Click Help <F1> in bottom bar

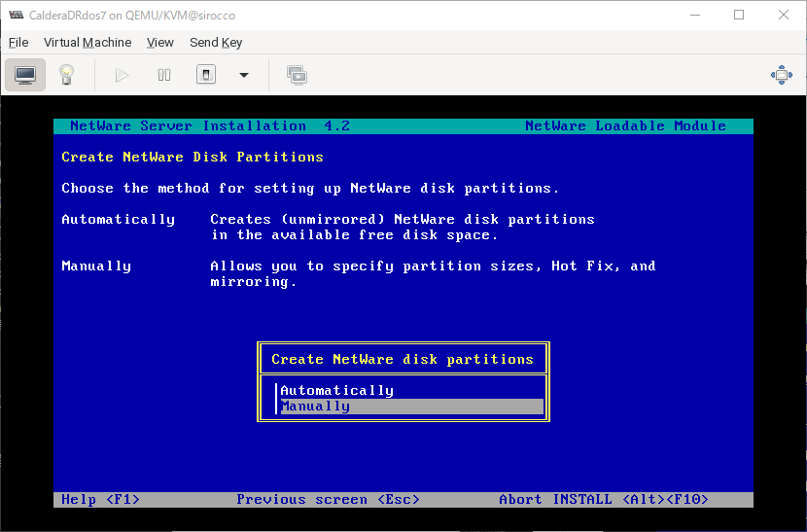(100, 499)
